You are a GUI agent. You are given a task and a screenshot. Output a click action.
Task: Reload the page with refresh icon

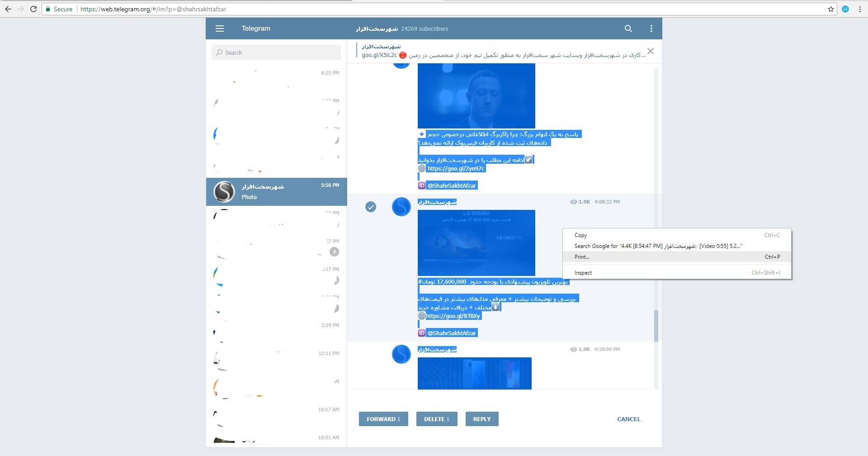33,9
